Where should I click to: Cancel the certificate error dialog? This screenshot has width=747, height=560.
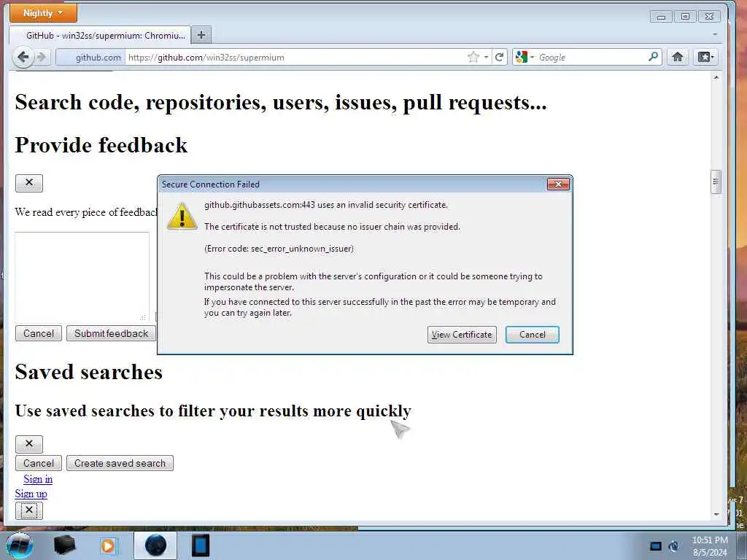[x=532, y=335]
